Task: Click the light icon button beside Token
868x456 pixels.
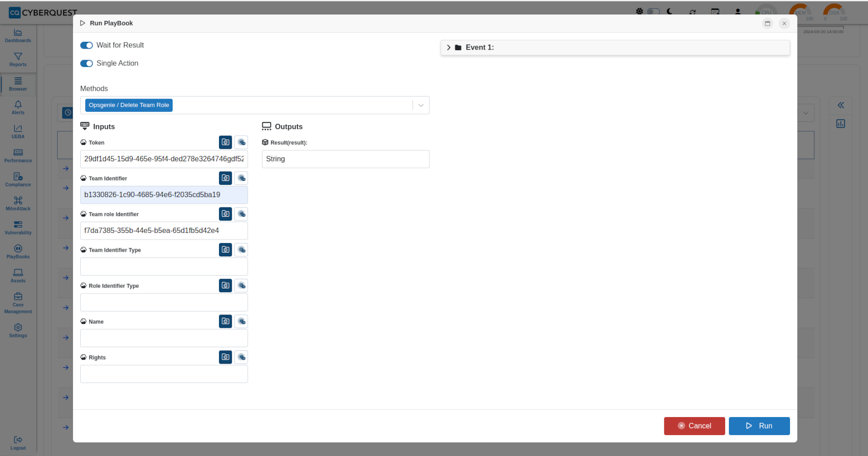Action: [242, 142]
